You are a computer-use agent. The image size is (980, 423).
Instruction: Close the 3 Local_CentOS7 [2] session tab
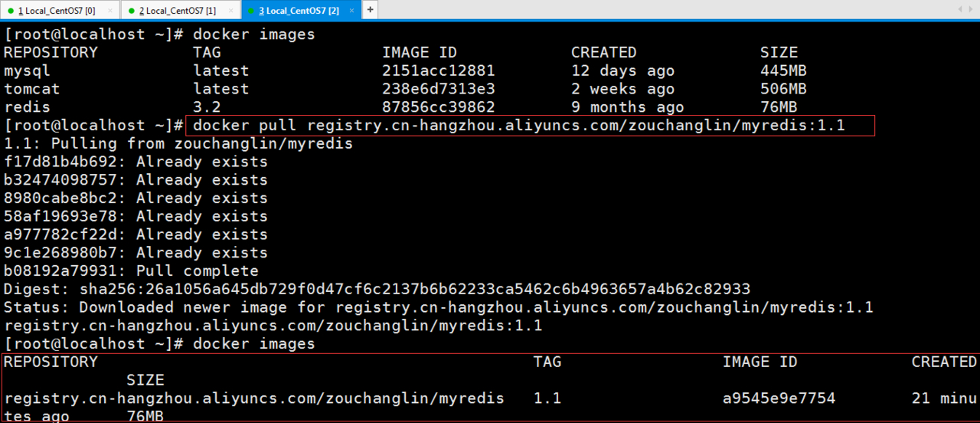point(353,10)
